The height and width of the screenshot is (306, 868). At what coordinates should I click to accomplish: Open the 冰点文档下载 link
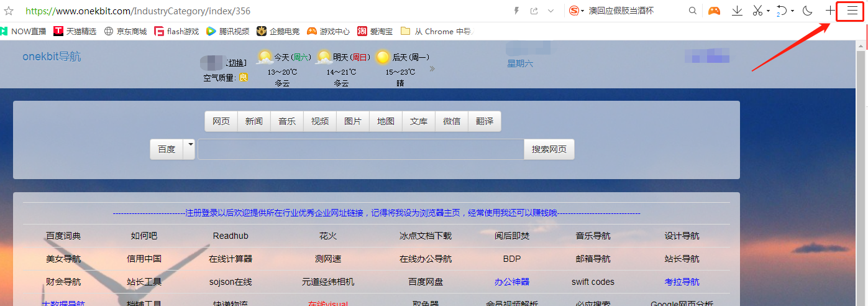[x=426, y=236]
